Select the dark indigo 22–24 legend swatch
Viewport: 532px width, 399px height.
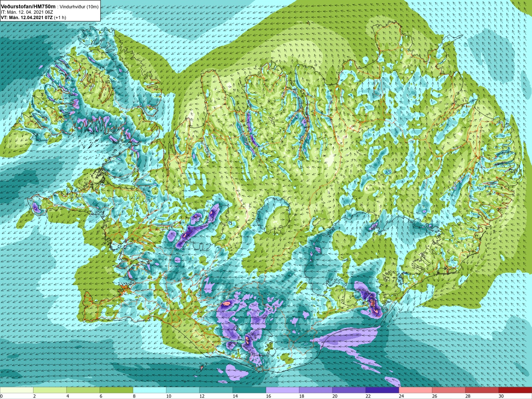[382, 390]
